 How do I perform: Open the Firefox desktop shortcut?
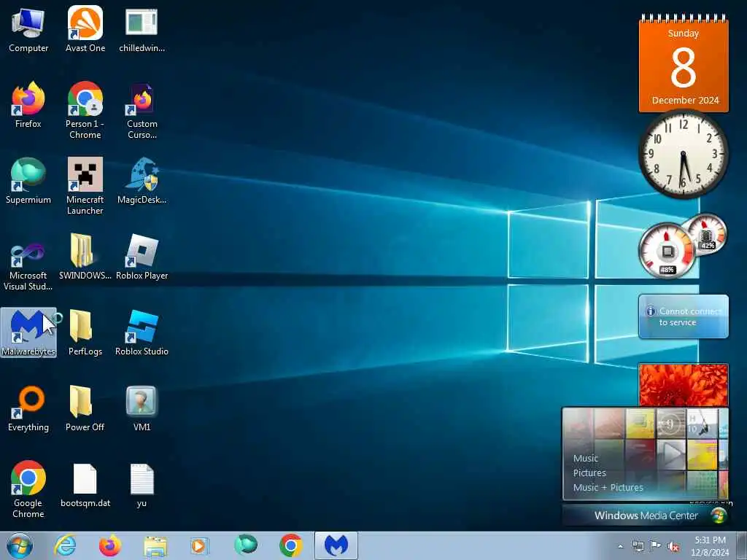pos(28,106)
